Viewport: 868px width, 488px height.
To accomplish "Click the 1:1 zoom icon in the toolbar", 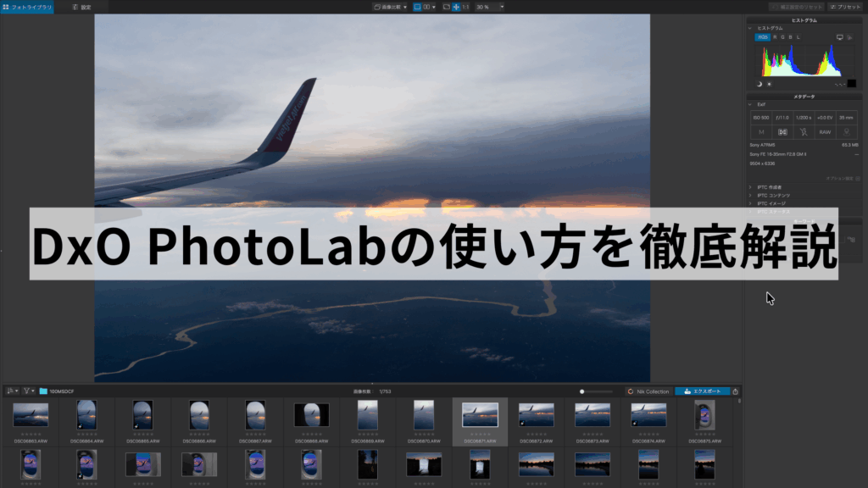I will click(465, 7).
